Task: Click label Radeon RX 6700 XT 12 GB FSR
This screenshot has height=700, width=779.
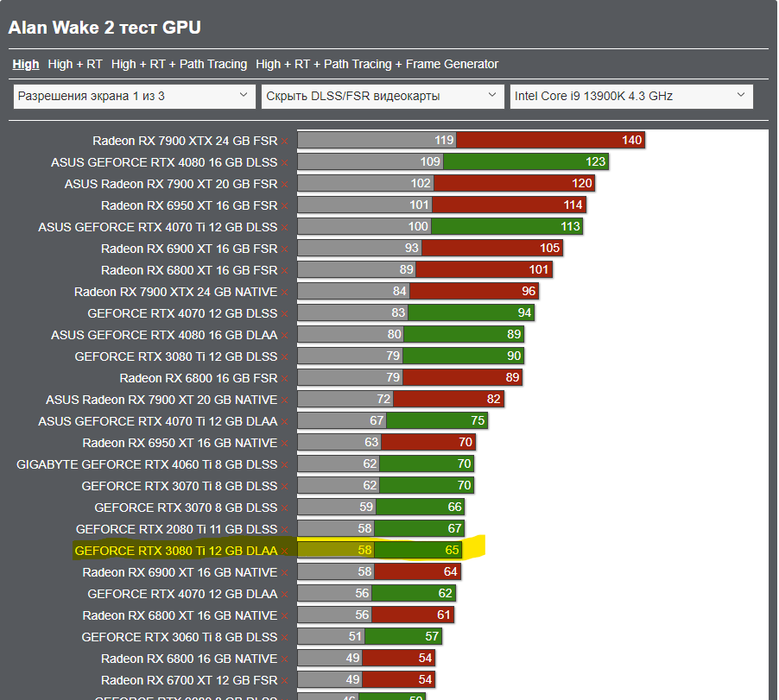Action: [x=189, y=681]
